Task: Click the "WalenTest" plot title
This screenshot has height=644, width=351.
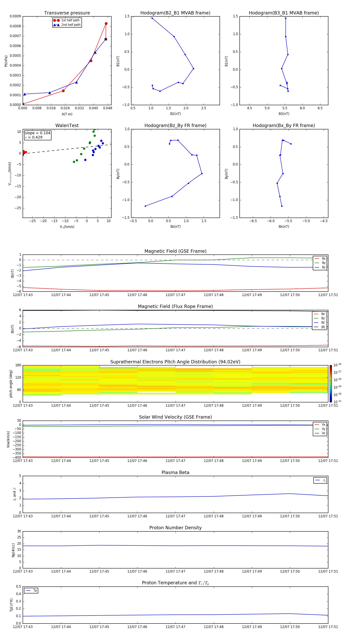Action: (67, 125)
